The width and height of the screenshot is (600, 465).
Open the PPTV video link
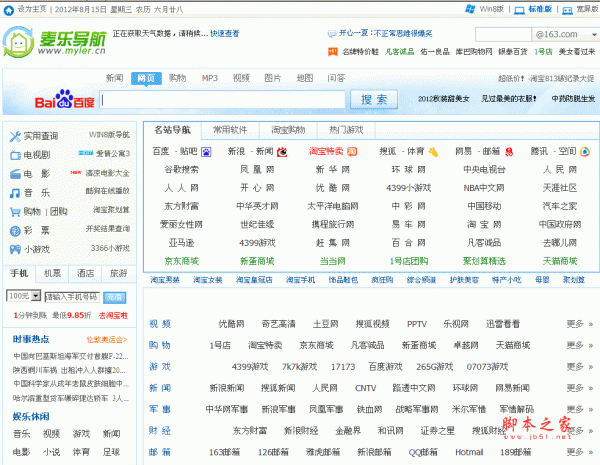[x=417, y=324]
